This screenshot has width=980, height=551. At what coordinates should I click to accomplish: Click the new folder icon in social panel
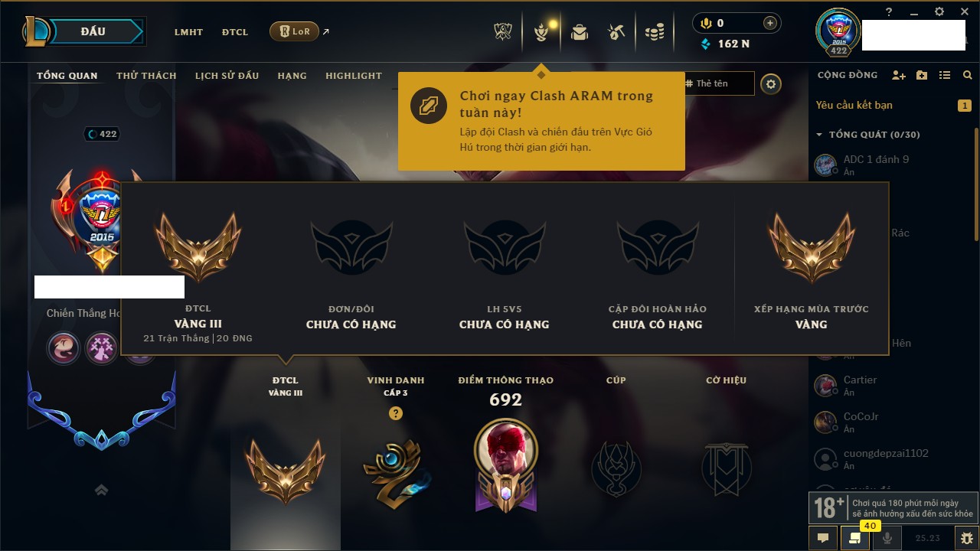(922, 75)
